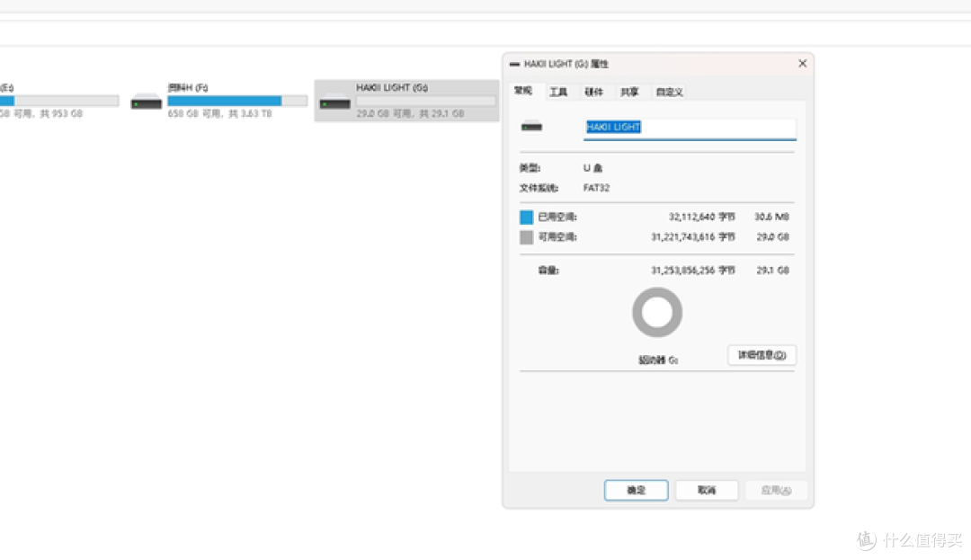Click the disk usage donut chart

657,313
